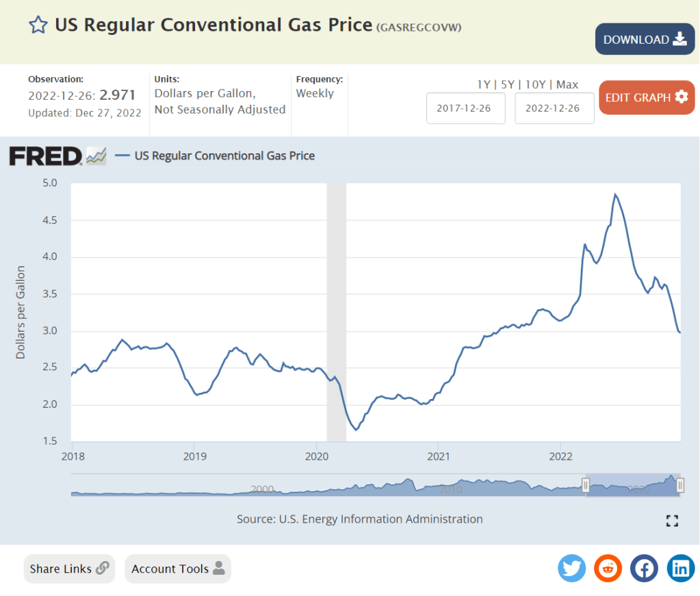The width and height of the screenshot is (700, 596).
Task: Select the Max time range
Action: 567,85
